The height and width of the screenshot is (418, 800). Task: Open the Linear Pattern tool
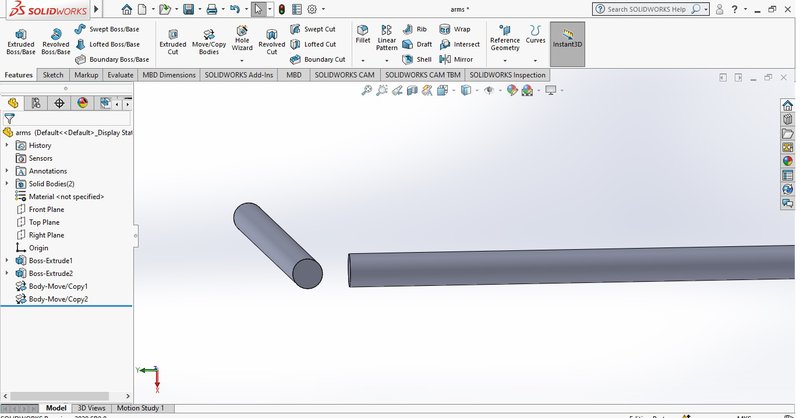click(387, 37)
